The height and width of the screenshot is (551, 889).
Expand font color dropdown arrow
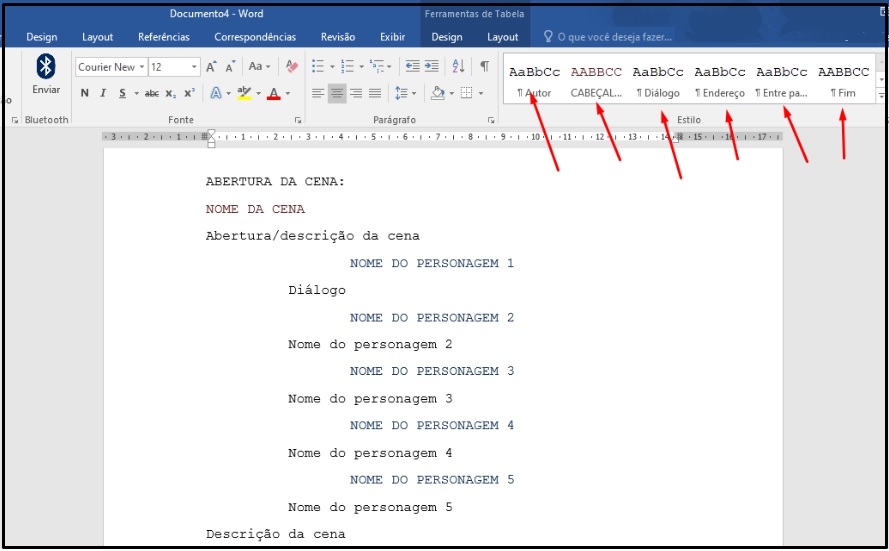click(x=287, y=94)
